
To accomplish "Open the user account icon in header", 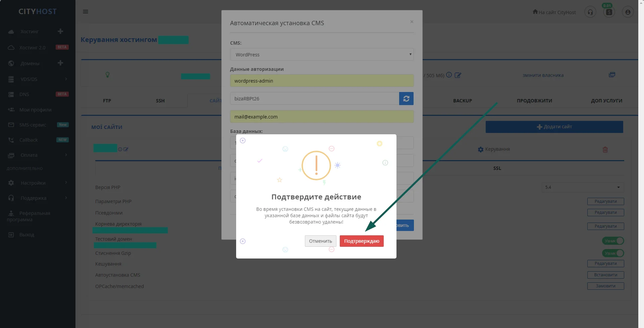I will (x=628, y=12).
